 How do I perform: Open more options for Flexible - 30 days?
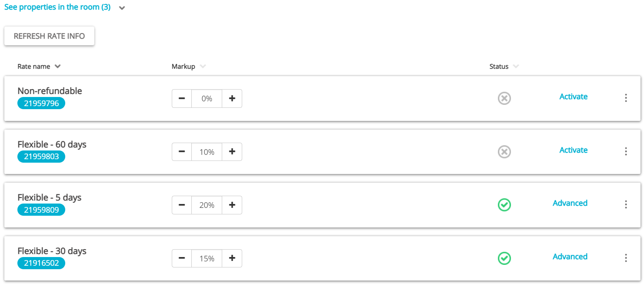click(626, 258)
